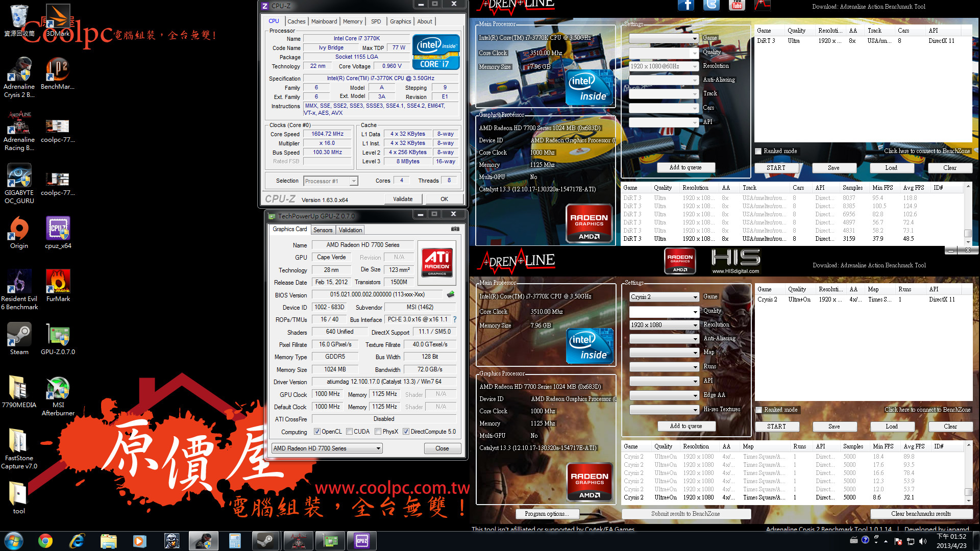
Task: Open the 7790MEDIA folder
Action: pos(19,392)
